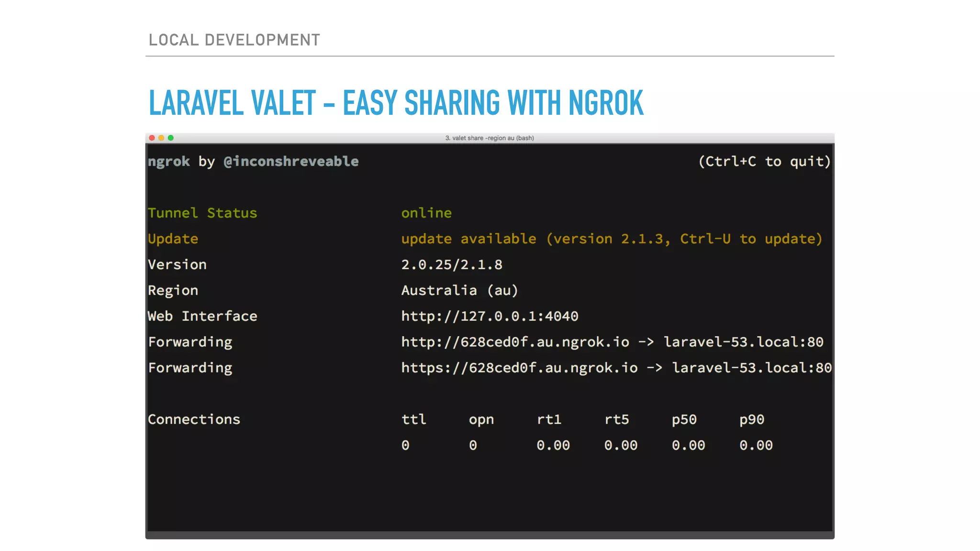The image size is (980, 551).
Task: Click the green maximize window button
Action: click(171, 138)
